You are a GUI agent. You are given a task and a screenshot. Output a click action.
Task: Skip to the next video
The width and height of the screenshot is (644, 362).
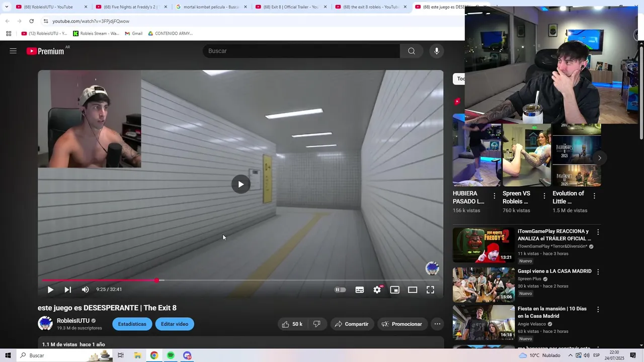(67, 290)
